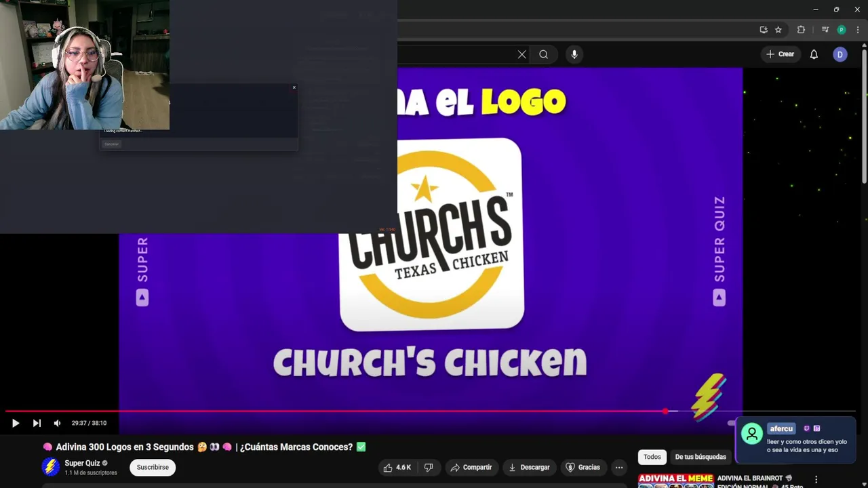Open Chrome media controls icon
Screen dimensions: 868x488
pos(825,30)
